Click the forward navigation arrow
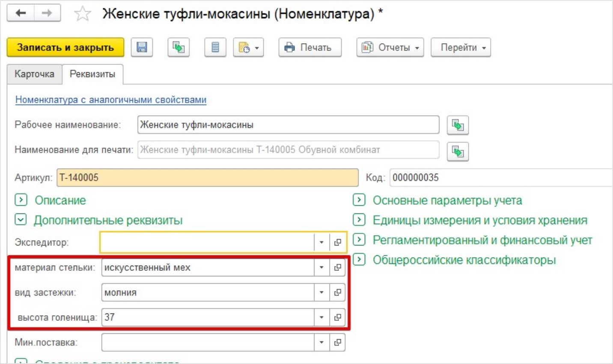 click(47, 13)
